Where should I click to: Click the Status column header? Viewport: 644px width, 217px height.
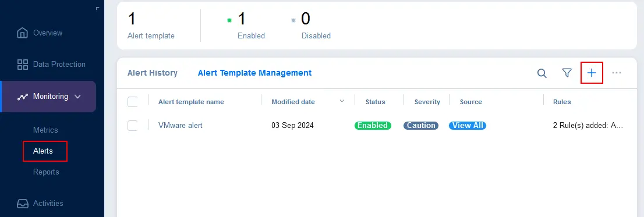pyautogui.click(x=376, y=102)
